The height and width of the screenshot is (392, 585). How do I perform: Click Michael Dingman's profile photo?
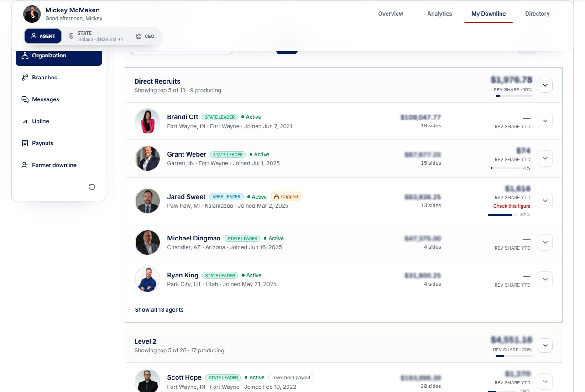tap(147, 242)
